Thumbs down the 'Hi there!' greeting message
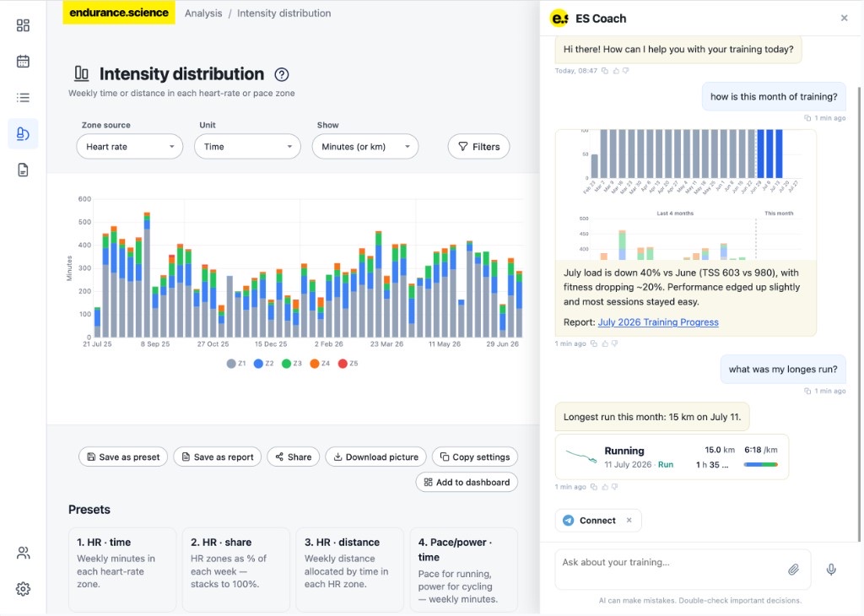Image resolution: width=864 pixels, height=616 pixels. click(625, 71)
